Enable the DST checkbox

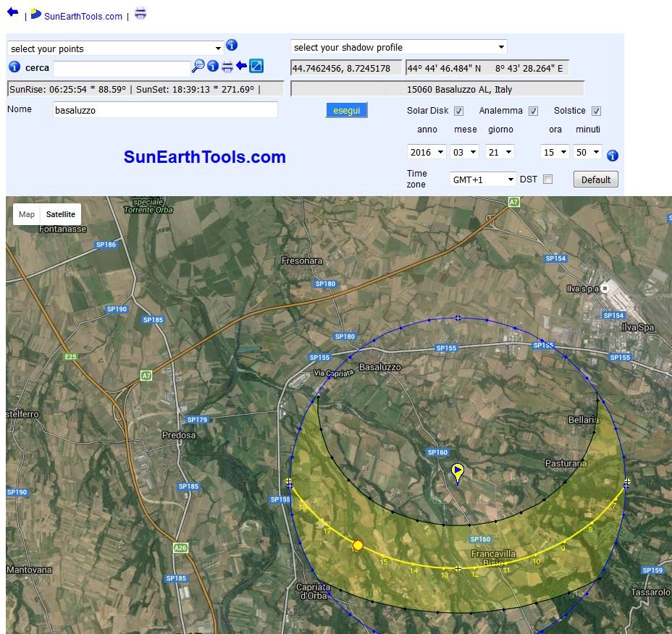coord(547,179)
